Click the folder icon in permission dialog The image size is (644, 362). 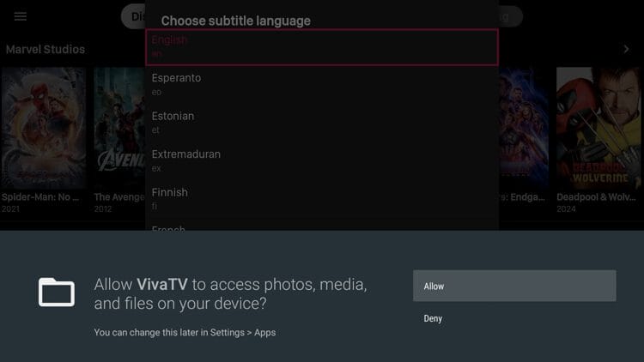(x=57, y=293)
